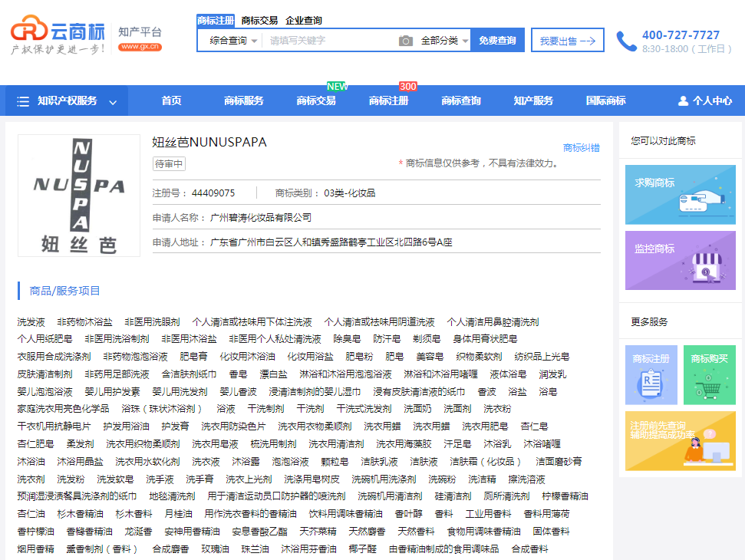Click phone number 400-727-7727
The width and height of the screenshot is (745, 560).
pos(681,35)
